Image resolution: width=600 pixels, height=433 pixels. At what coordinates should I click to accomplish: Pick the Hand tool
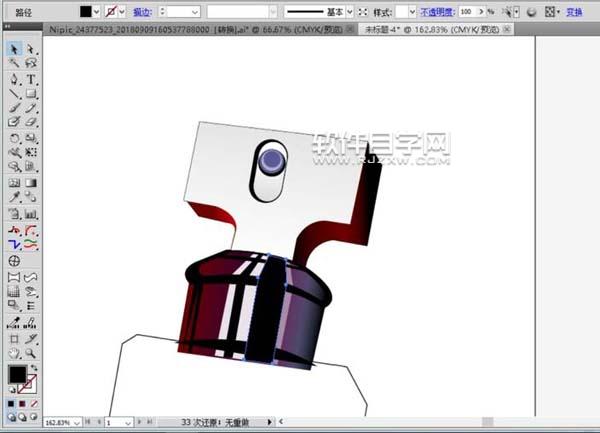click(x=14, y=353)
